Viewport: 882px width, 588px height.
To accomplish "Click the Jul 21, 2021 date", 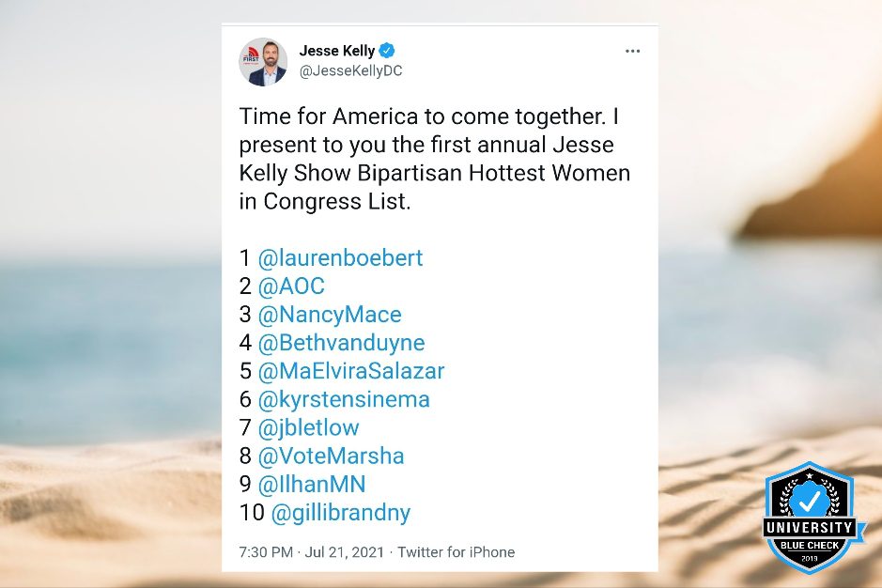I will pyautogui.click(x=344, y=552).
